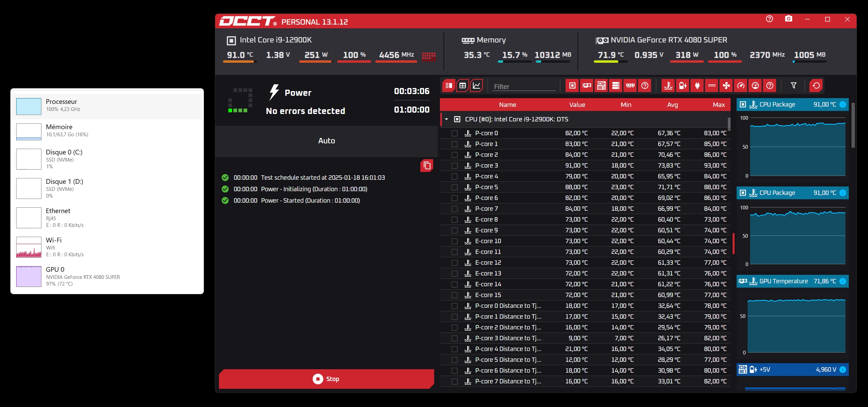Click the Filter text field
Screen dimensions: 868x407
pyautogui.click(x=524, y=87)
